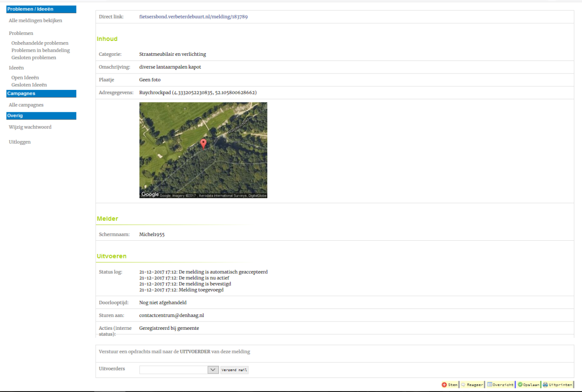Click the Ruychrockpad address coordinates
Image resolution: width=582 pixels, height=392 pixels.
[x=198, y=93]
